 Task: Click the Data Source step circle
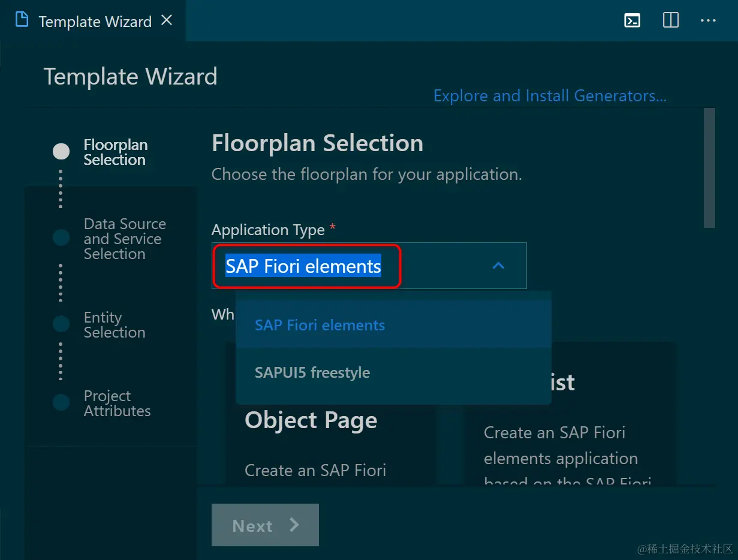click(x=61, y=237)
